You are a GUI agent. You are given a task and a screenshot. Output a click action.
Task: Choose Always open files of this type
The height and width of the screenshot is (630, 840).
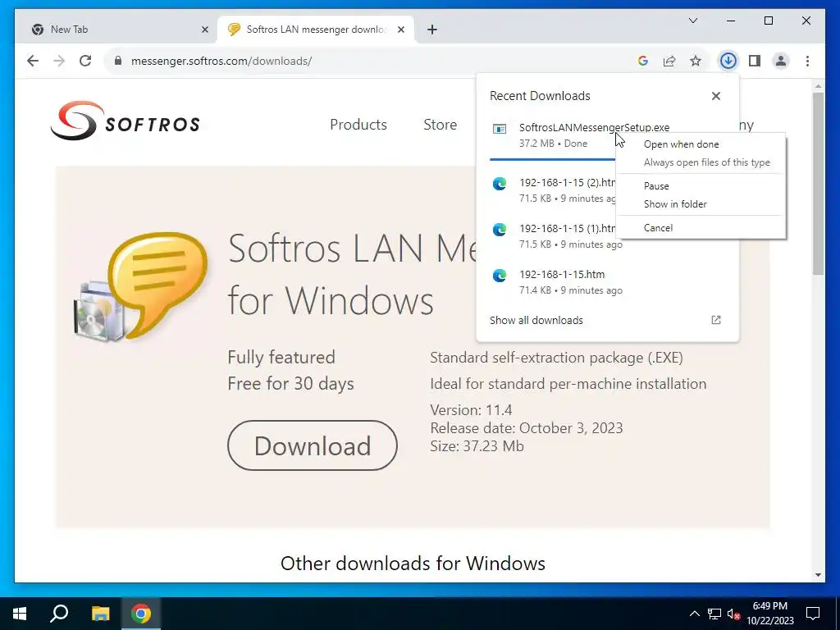pos(701,162)
